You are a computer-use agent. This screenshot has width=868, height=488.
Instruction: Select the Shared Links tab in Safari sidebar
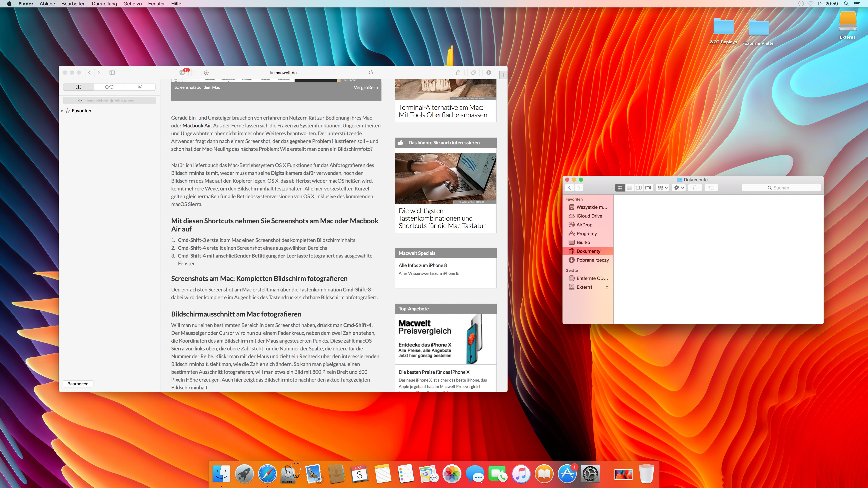point(140,87)
